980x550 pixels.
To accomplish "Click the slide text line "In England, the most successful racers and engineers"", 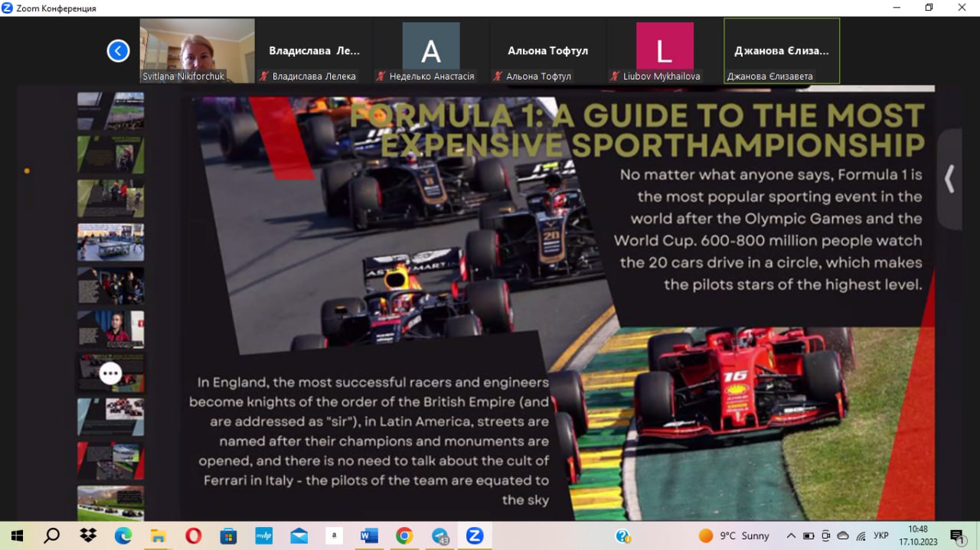I will (x=373, y=382).
